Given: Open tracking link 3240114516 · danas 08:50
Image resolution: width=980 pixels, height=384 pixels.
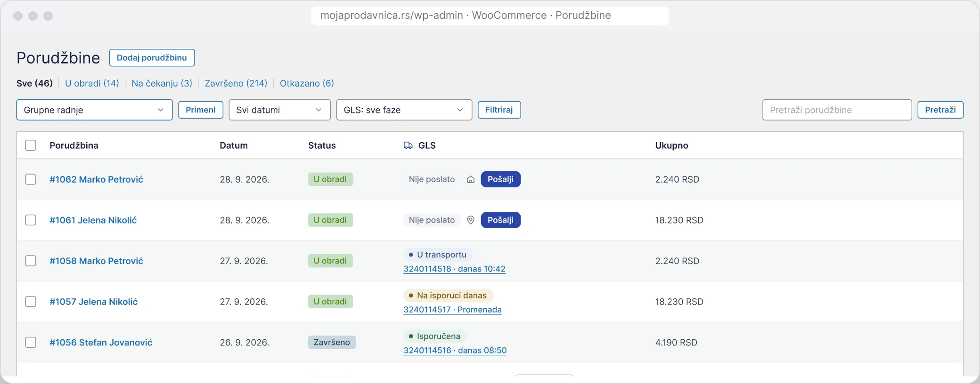Looking at the screenshot, I should point(455,350).
